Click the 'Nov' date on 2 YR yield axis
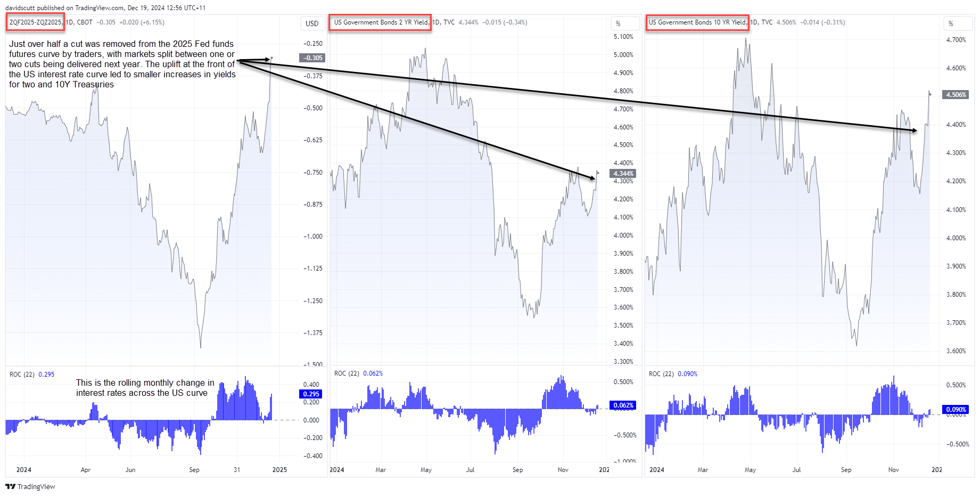 click(563, 470)
